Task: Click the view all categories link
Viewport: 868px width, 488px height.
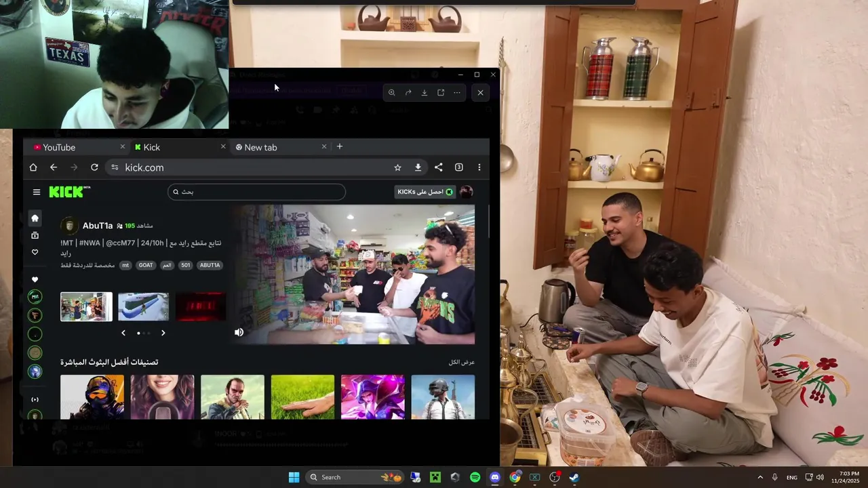Action: point(462,362)
